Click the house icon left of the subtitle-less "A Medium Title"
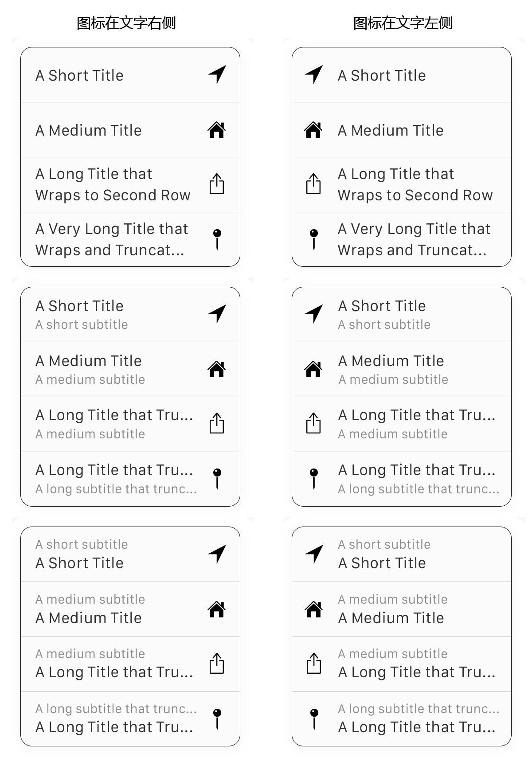Image resolution: width=532 pixels, height=765 pixels. 313,130
